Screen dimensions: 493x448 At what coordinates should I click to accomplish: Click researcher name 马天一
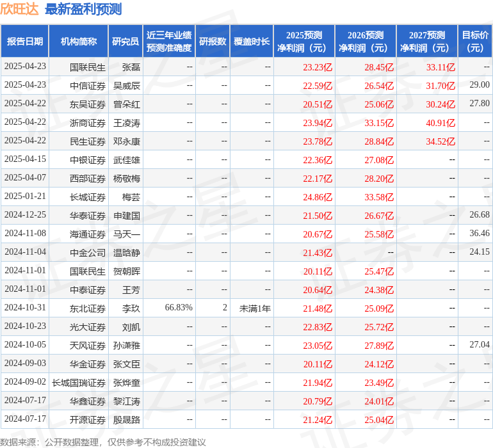point(127,234)
